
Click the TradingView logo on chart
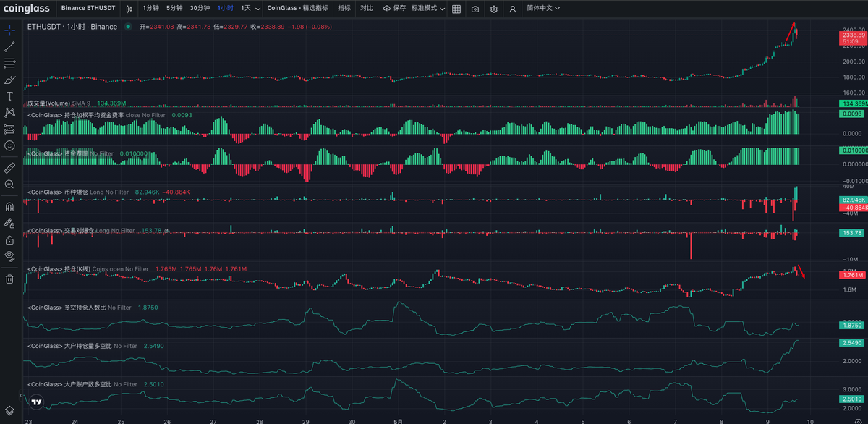[35, 402]
